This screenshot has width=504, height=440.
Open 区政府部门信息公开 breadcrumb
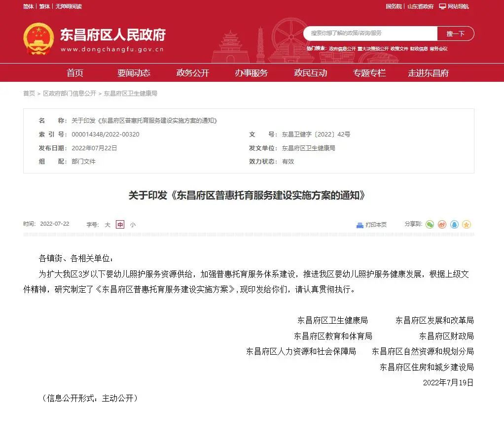70,94
